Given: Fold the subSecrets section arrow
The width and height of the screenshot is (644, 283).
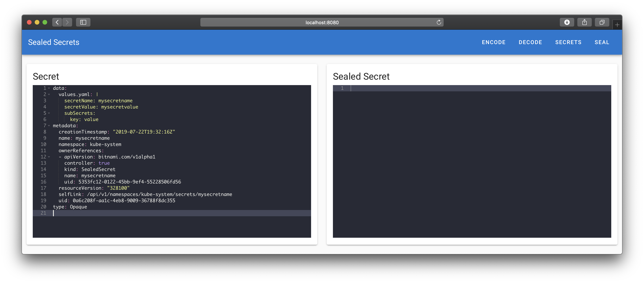Looking at the screenshot, I should click(49, 113).
